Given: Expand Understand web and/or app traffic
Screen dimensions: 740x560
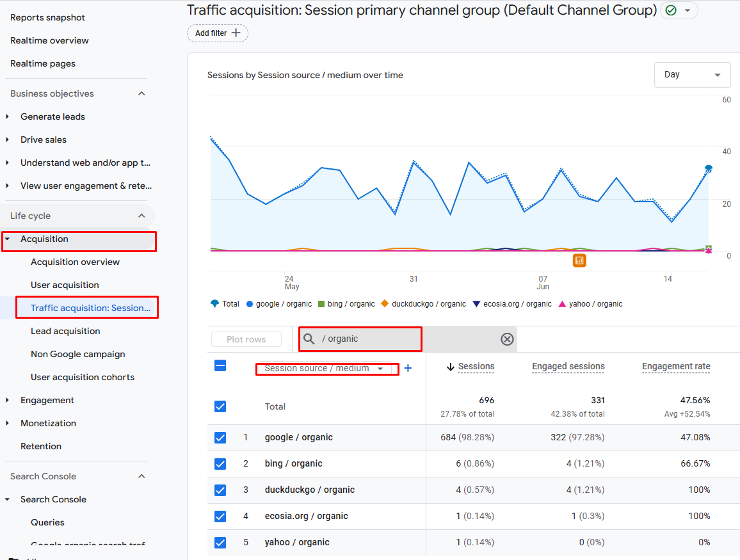Looking at the screenshot, I should tap(7, 163).
